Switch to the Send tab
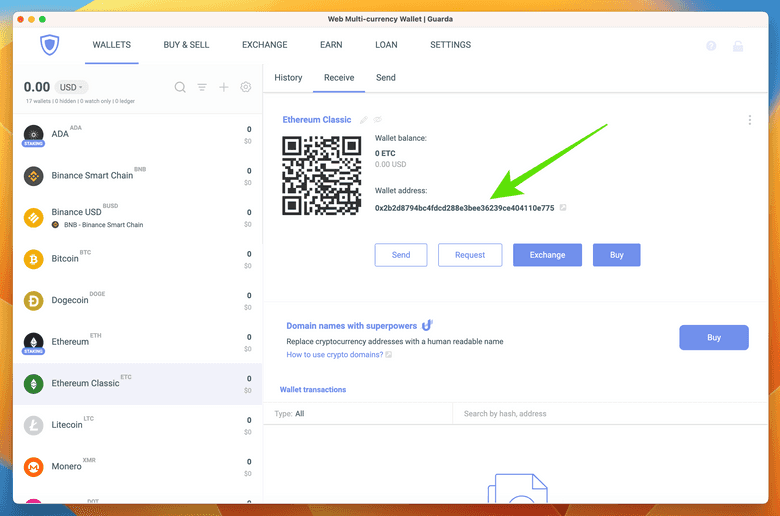Viewport: 780px width, 516px height. click(385, 77)
